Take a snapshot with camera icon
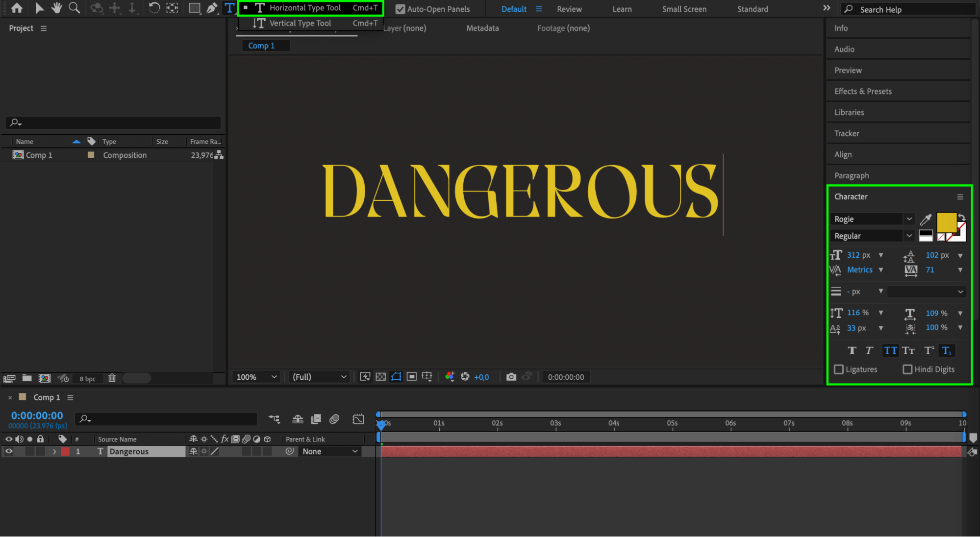This screenshot has width=980, height=537. click(511, 376)
